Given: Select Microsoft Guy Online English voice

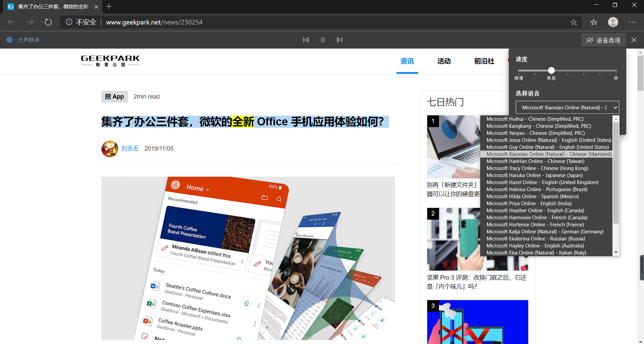Looking at the screenshot, I should (x=546, y=147).
